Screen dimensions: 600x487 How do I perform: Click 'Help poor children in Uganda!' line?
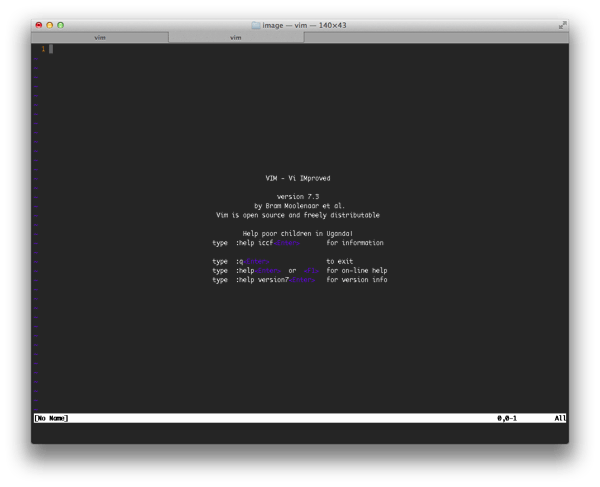pos(298,233)
